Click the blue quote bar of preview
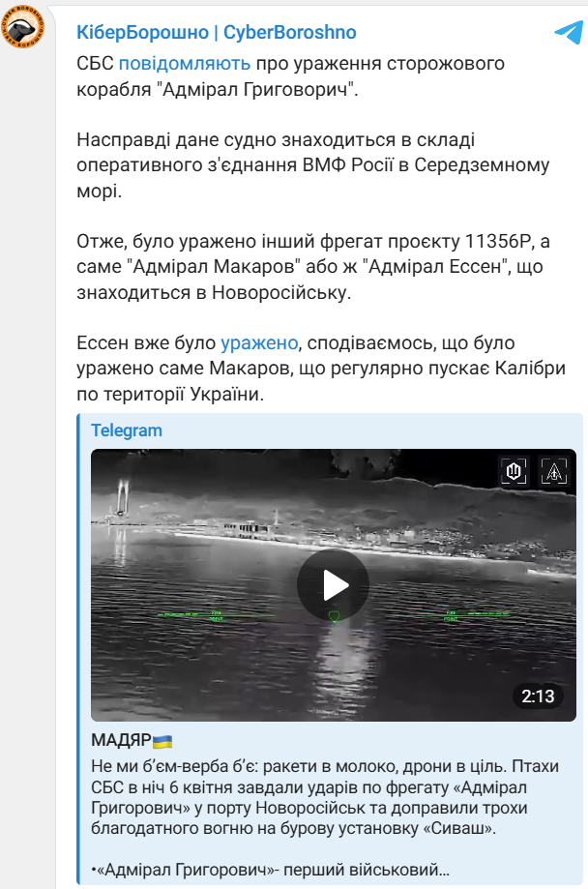588x889 pixels. pos(78,648)
